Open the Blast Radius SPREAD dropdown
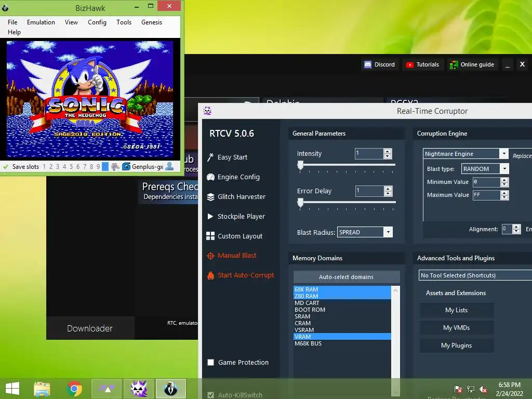This screenshot has width=532, height=399. tap(388, 232)
